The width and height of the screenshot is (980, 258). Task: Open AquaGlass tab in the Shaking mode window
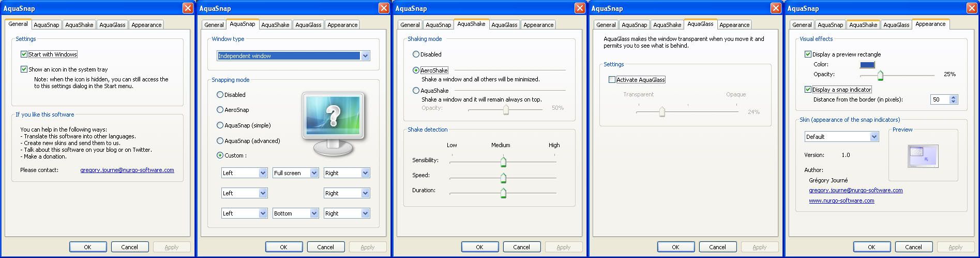point(504,25)
